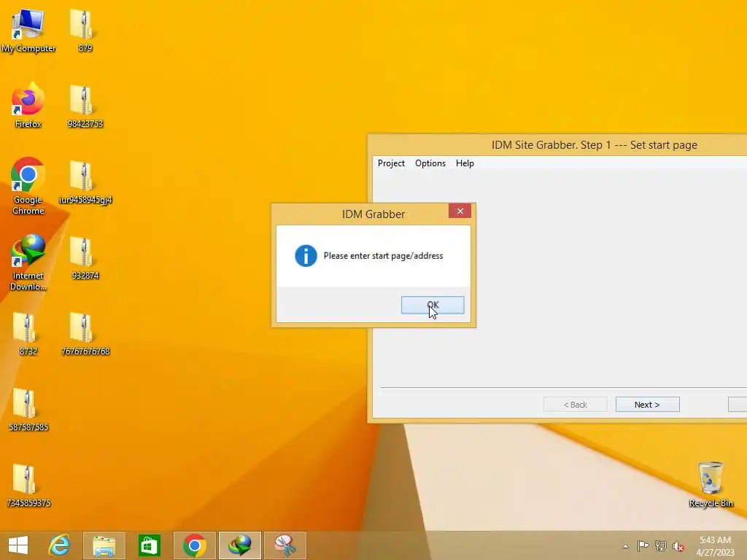Screen dimensions: 747x560
Task: Open the clock showing 5:43 AM
Action: (x=715, y=545)
